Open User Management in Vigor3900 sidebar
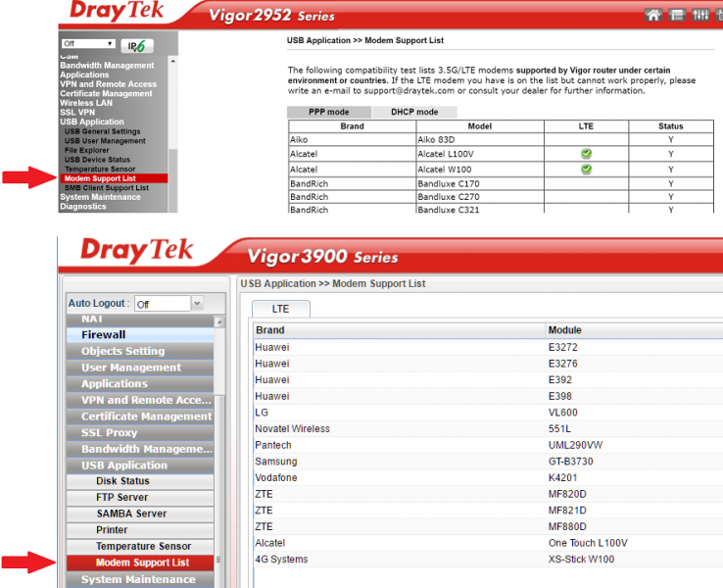This screenshot has height=588, width=723. pyautogui.click(x=140, y=367)
